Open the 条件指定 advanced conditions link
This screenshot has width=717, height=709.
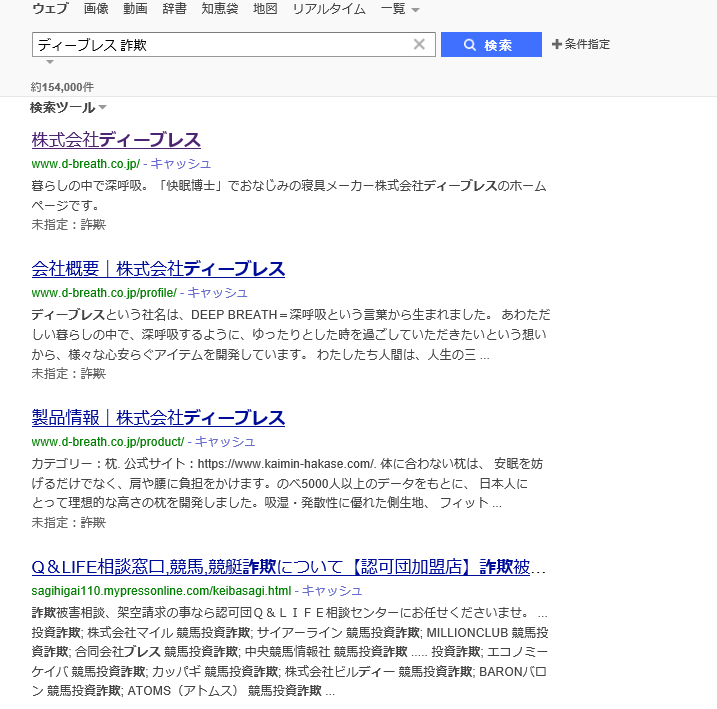pos(587,44)
